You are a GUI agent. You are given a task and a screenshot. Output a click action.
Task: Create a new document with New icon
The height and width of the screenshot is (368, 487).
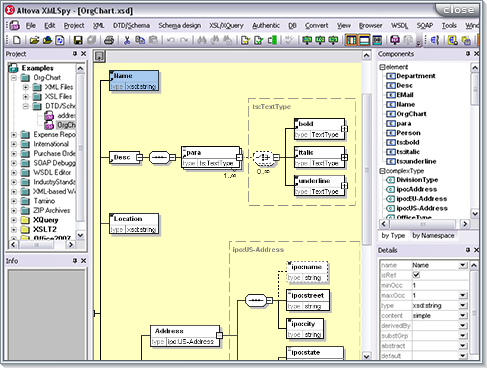coord(16,40)
